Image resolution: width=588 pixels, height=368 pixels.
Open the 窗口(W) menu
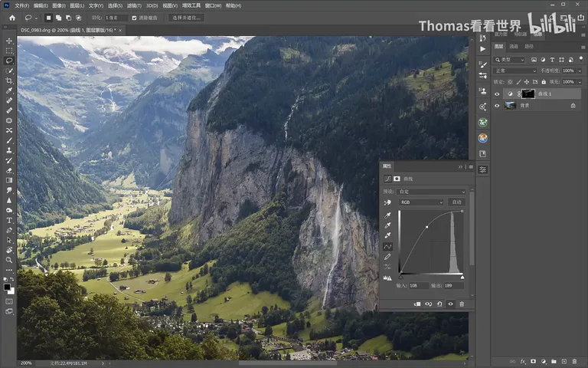[213, 5]
